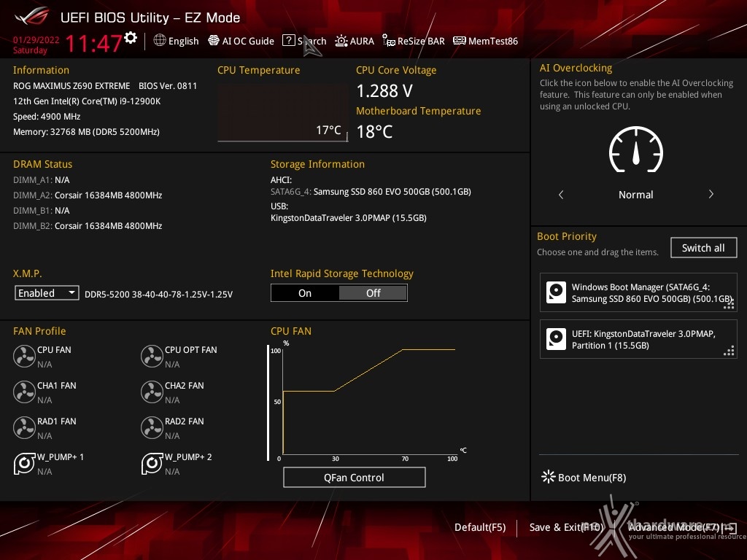Screen dimensions: 747x560
Task: Click the RAD2 FAN icon
Action: (x=152, y=427)
